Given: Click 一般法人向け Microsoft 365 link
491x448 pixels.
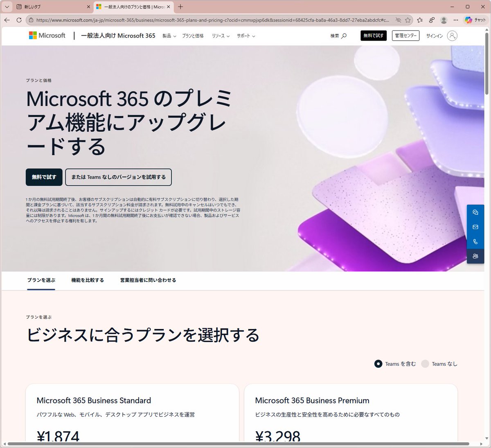Looking at the screenshot, I should [x=118, y=36].
